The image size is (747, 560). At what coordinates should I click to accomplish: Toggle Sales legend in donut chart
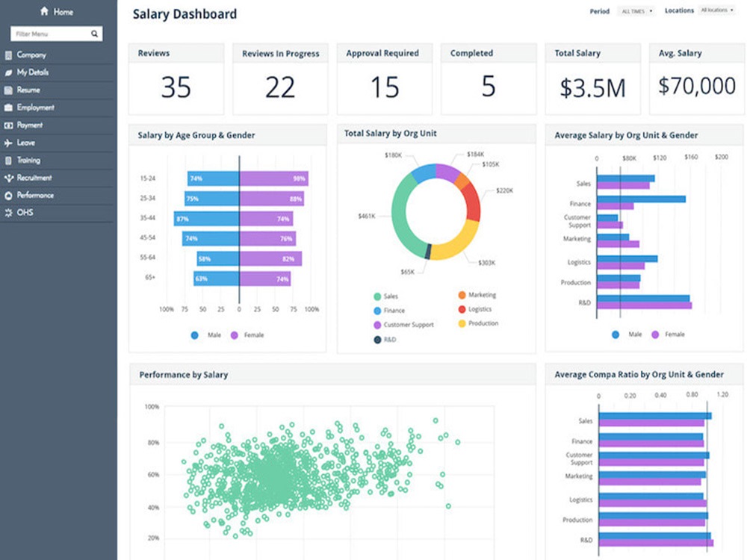385,296
